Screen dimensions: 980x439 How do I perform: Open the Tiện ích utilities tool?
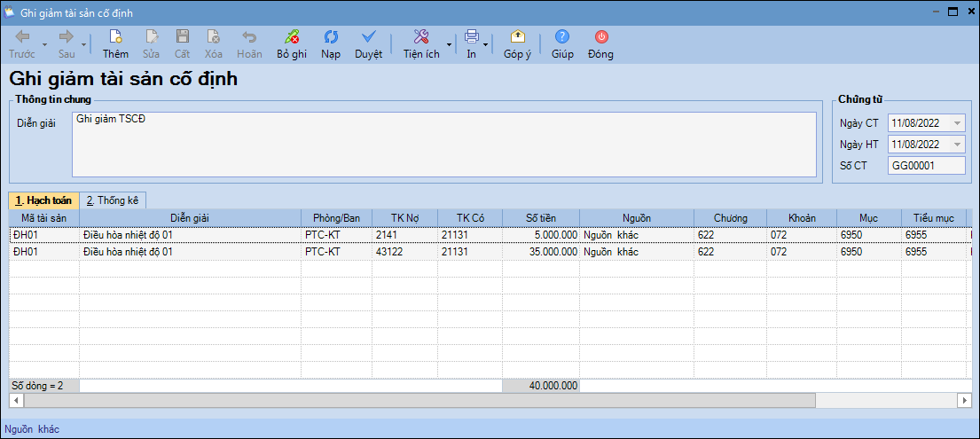[x=421, y=43]
